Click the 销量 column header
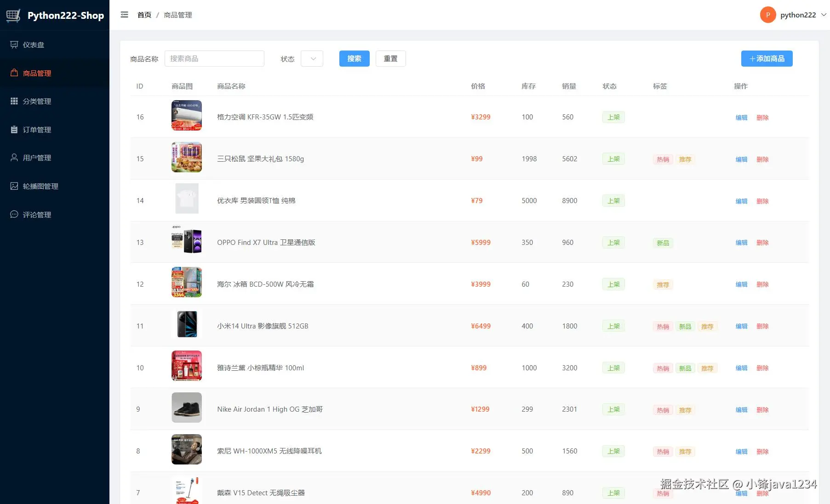Screen dimensions: 830x504 point(569,86)
